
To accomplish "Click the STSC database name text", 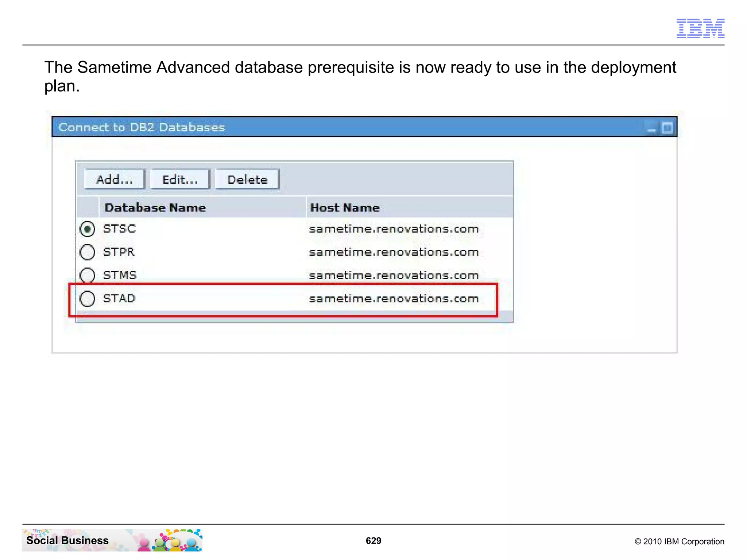I will point(120,229).
